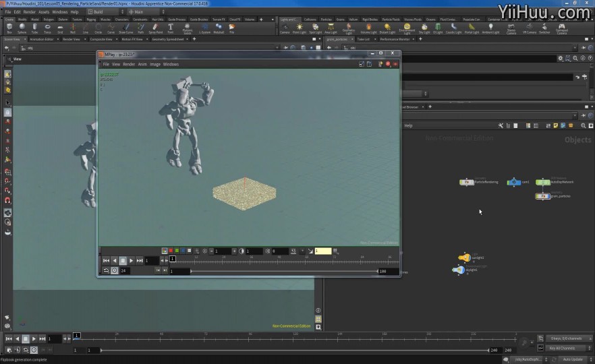The height and width of the screenshot is (364, 595).
Task: Toggle real-time playback on main timeline
Action: tap(34, 350)
